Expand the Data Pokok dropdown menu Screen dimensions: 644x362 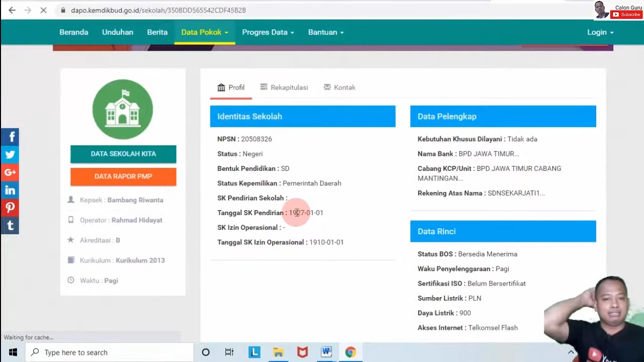coord(204,32)
